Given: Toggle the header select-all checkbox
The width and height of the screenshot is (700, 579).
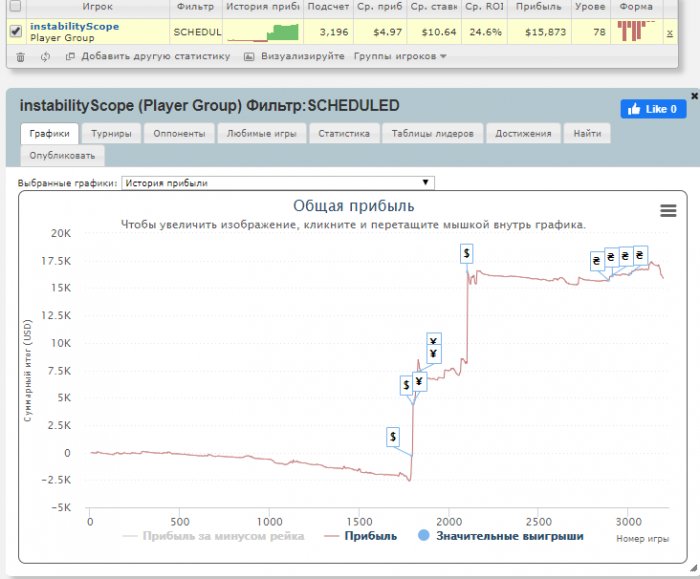Looking at the screenshot, I should tap(16, 5).
